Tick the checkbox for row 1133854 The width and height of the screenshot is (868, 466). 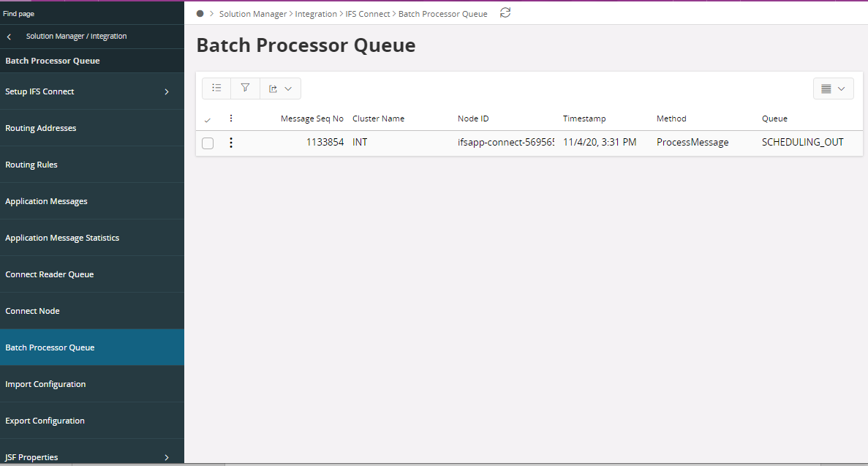208,143
